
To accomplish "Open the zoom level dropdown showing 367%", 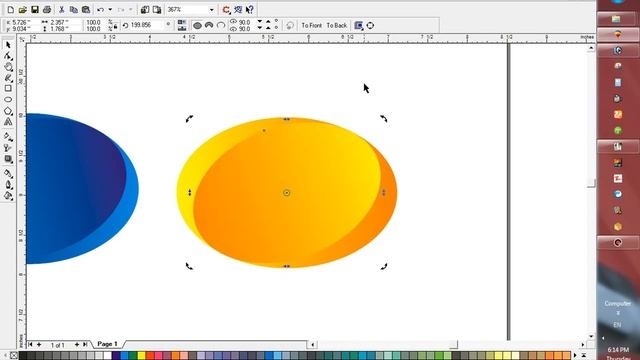I will coord(211,9).
